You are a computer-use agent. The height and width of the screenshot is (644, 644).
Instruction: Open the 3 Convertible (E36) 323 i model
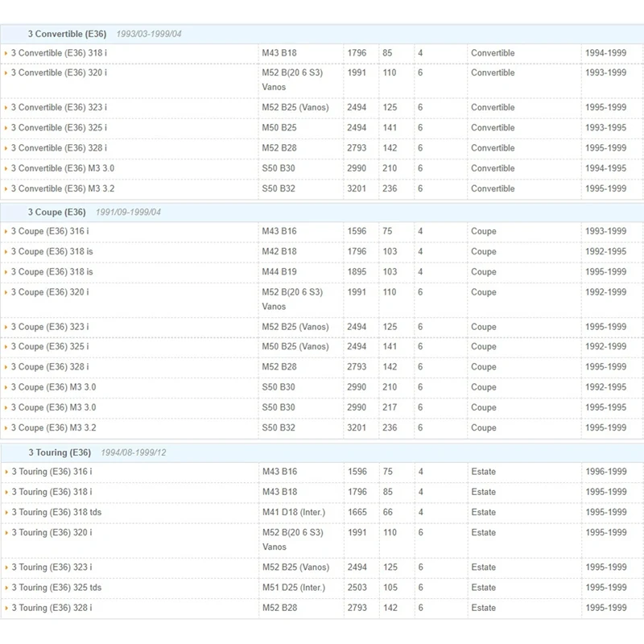[x=59, y=107]
